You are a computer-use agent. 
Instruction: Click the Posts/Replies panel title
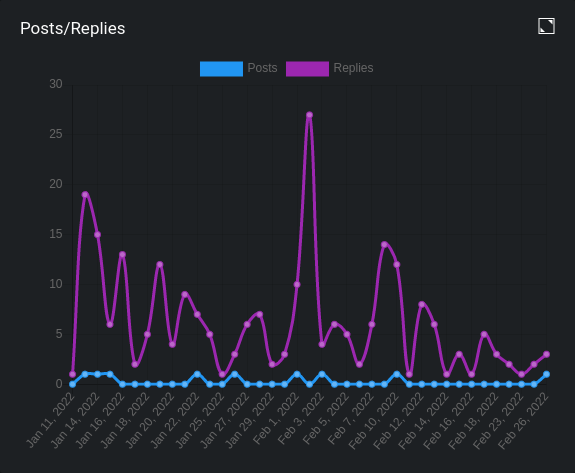[73, 28]
